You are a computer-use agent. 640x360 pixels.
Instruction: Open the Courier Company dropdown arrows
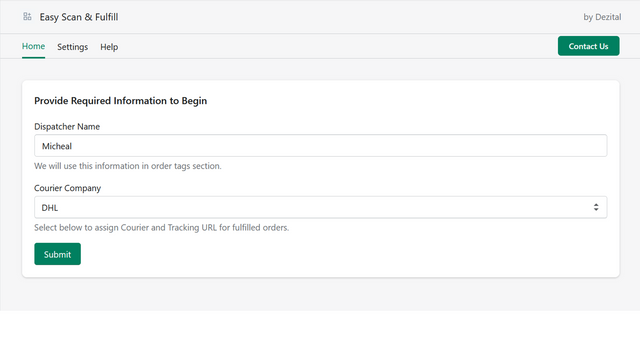point(596,207)
